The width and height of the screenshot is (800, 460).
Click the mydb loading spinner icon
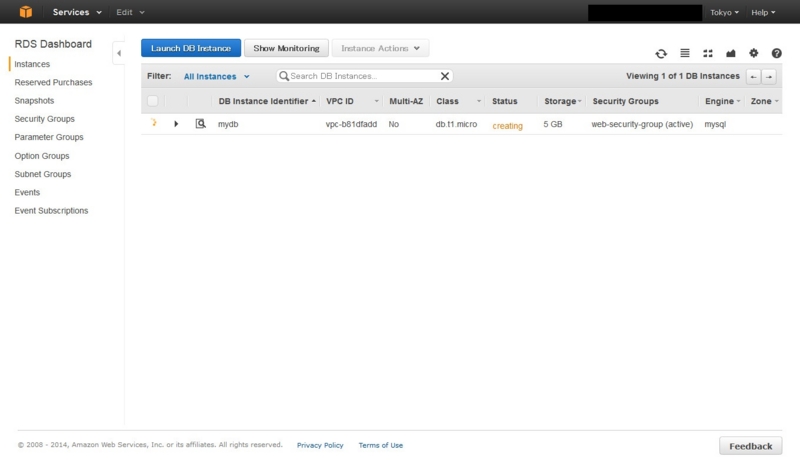pyautogui.click(x=154, y=122)
